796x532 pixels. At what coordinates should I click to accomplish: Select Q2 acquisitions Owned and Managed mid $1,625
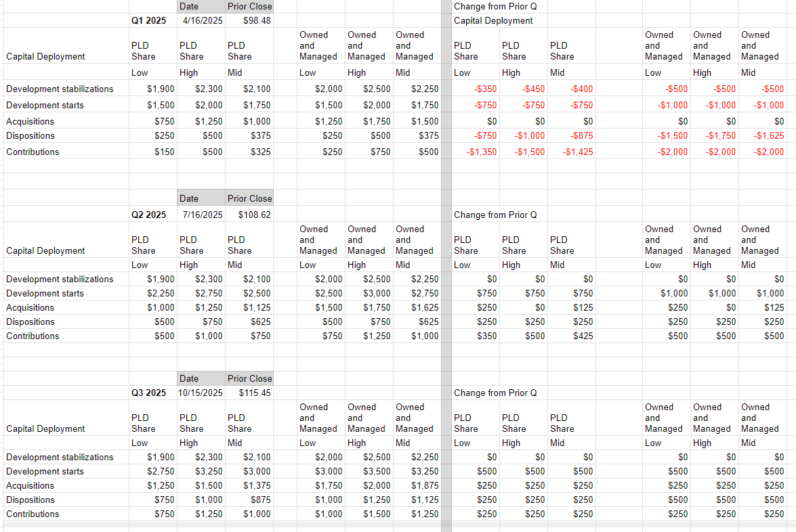417,308
